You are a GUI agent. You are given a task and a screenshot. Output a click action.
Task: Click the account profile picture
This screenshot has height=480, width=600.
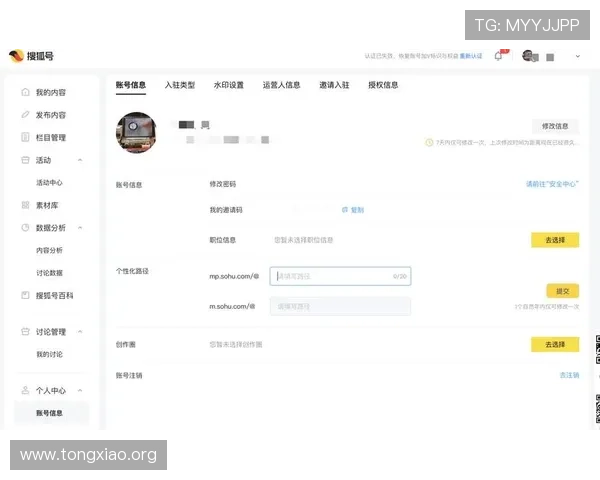coord(136,132)
